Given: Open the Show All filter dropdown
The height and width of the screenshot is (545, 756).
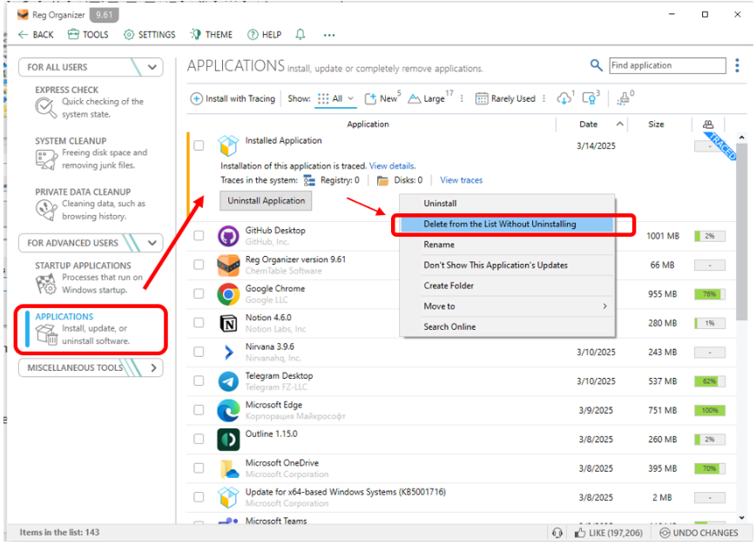Looking at the screenshot, I should tap(335, 98).
